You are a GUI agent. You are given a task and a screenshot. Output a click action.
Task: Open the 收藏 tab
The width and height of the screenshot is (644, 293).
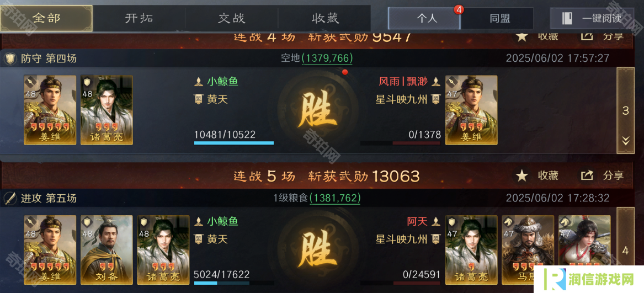(324, 19)
